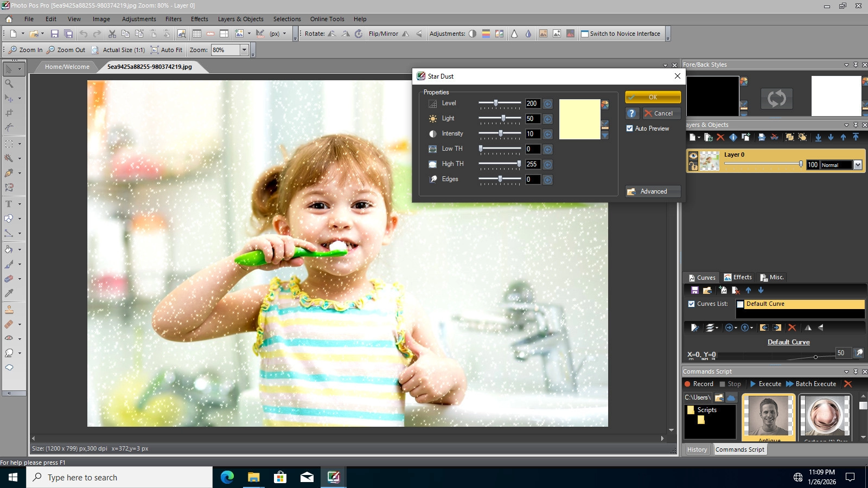Image resolution: width=868 pixels, height=488 pixels.
Task: Toggle the lock icon on Layer 0
Action: (693, 166)
